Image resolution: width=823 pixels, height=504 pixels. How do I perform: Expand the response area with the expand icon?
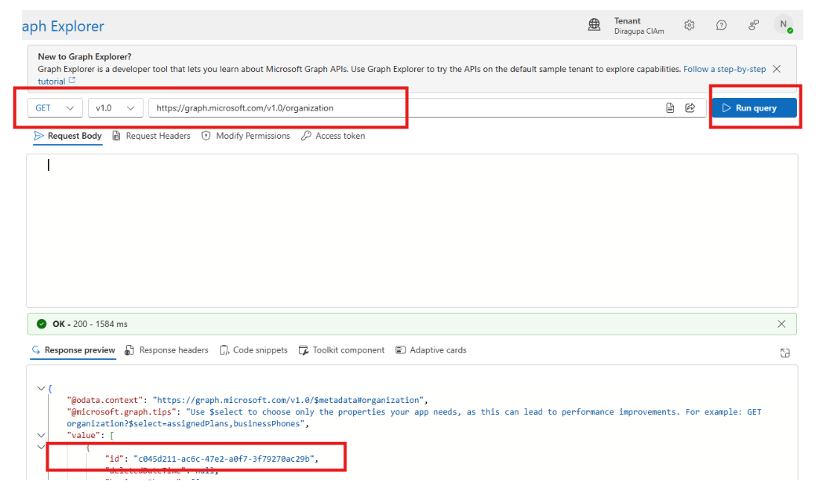tap(785, 353)
